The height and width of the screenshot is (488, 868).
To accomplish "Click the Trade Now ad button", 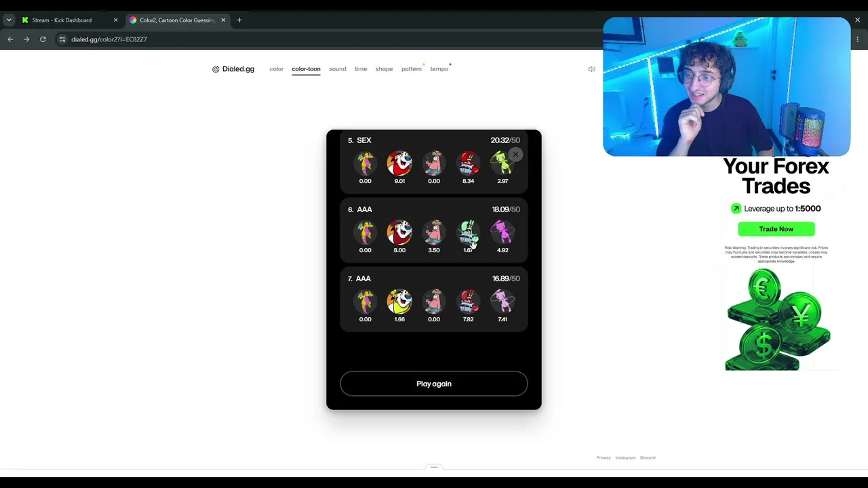I will tap(776, 229).
